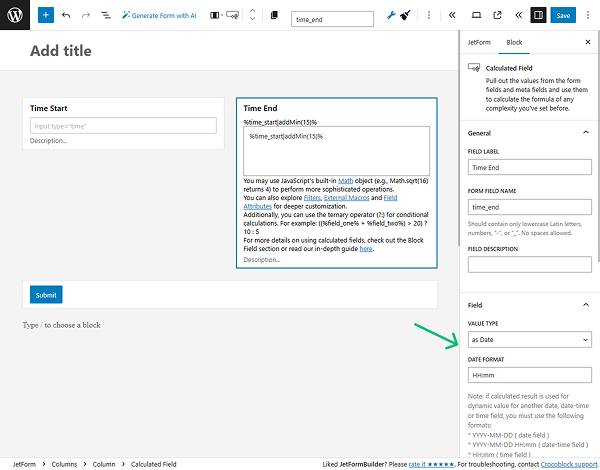This screenshot has height=470, width=600.
Task: Collapse the General section
Action: tap(587, 132)
